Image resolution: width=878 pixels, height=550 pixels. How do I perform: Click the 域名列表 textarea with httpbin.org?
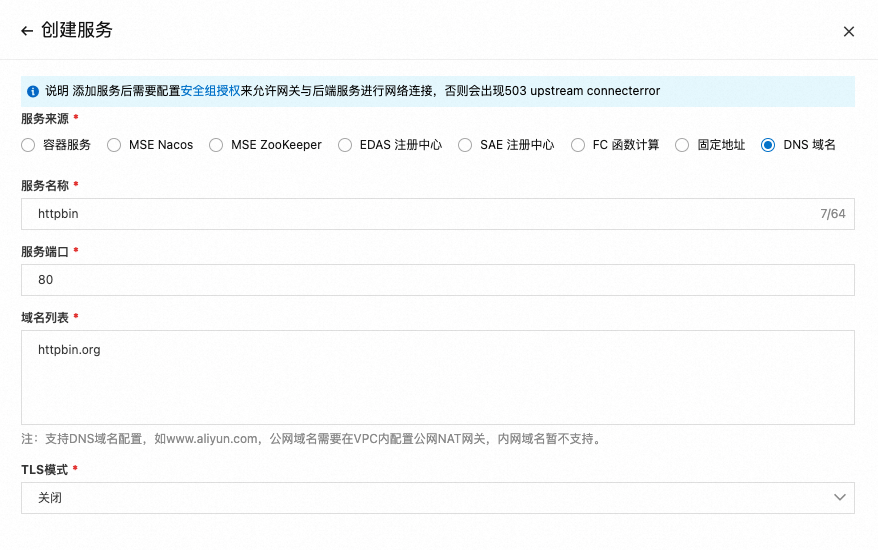[x=438, y=377]
